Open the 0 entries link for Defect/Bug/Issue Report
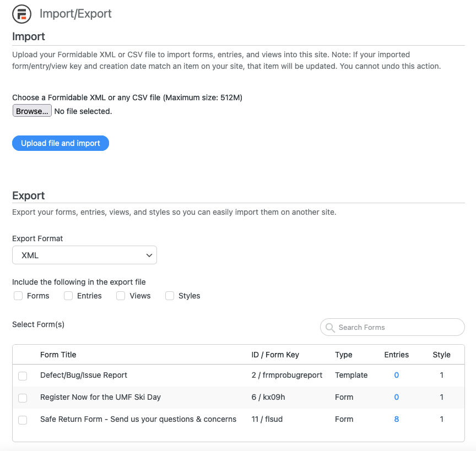 [x=397, y=375]
